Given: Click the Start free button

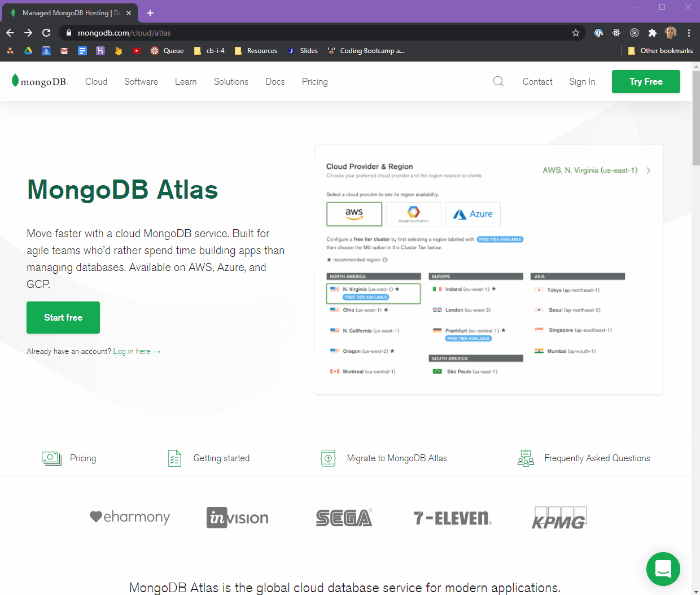Looking at the screenshot, I should (63, 317).
